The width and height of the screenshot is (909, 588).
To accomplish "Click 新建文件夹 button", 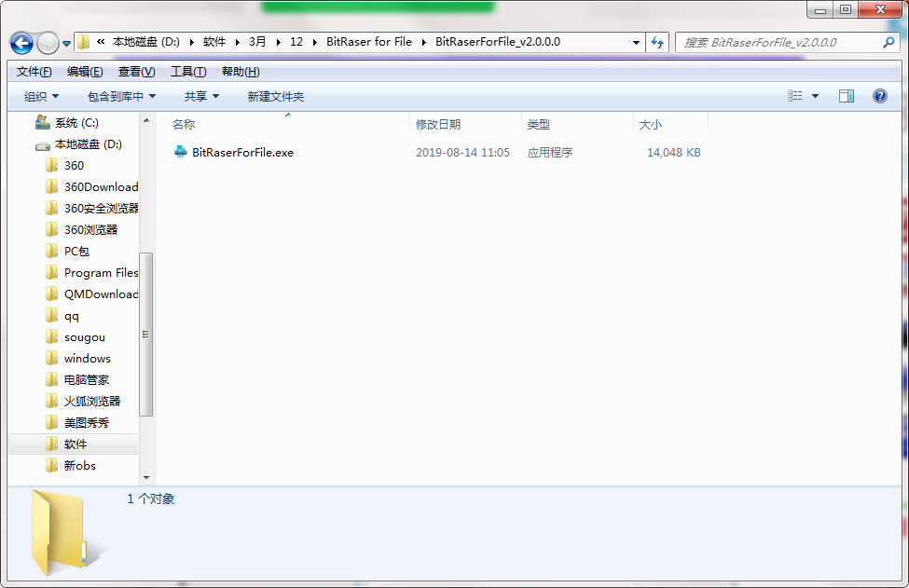I will pyautogui.click(x=275, y=97).
